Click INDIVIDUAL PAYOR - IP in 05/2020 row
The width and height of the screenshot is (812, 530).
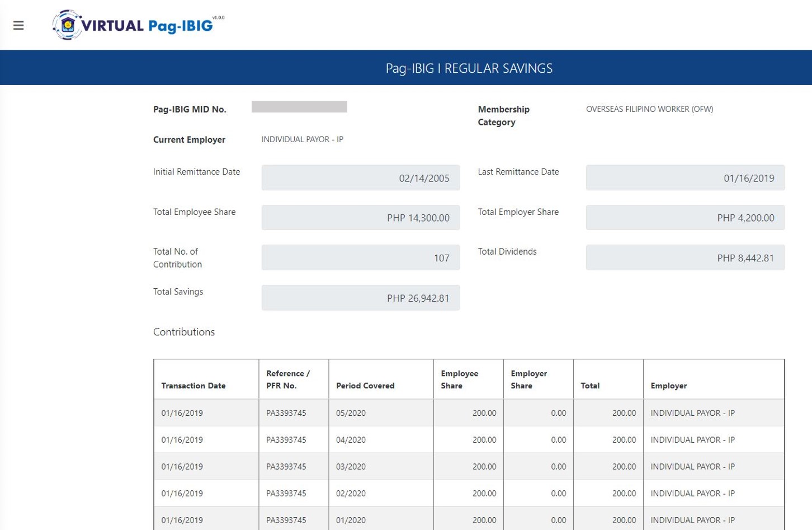click(692, 413)
